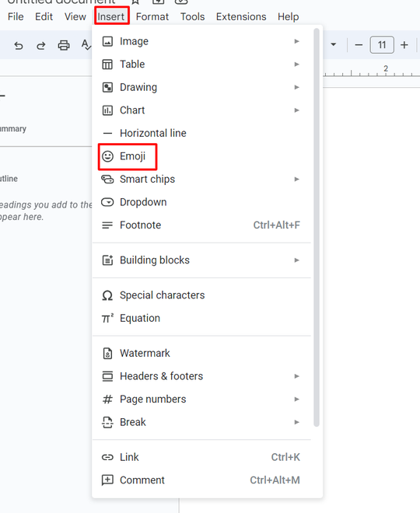Screen dimensions: 420x513
Task: Click the horizontal ruler near mark 2
Action: [x=386, y=70]
